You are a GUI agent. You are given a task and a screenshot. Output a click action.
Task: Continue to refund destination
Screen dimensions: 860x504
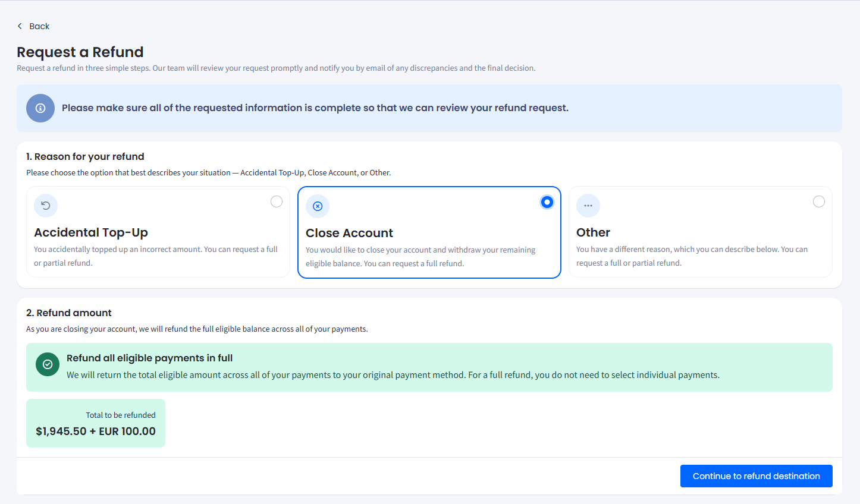pyautogui.click(x=757, y=476)
